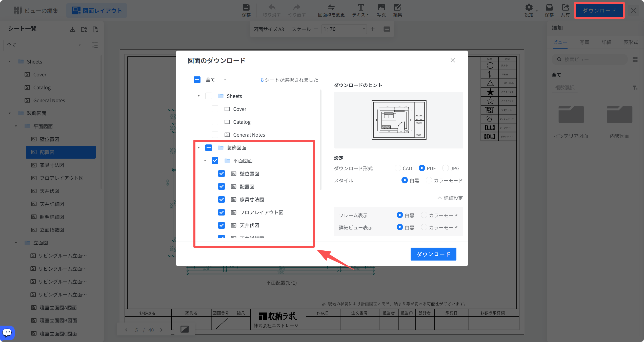The image size is (644, 342).
Task: Collapse the 立面図 folder in sidebar
Action: (16, 243)
